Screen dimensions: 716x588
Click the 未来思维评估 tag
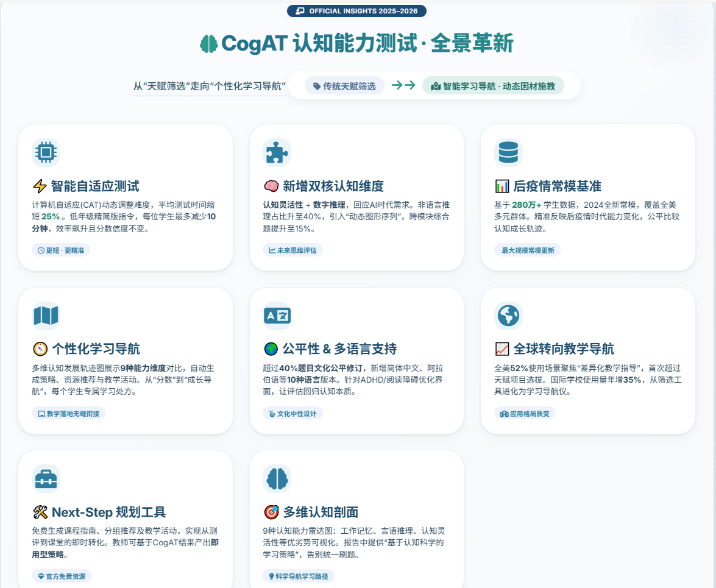[x=292, y=250]
